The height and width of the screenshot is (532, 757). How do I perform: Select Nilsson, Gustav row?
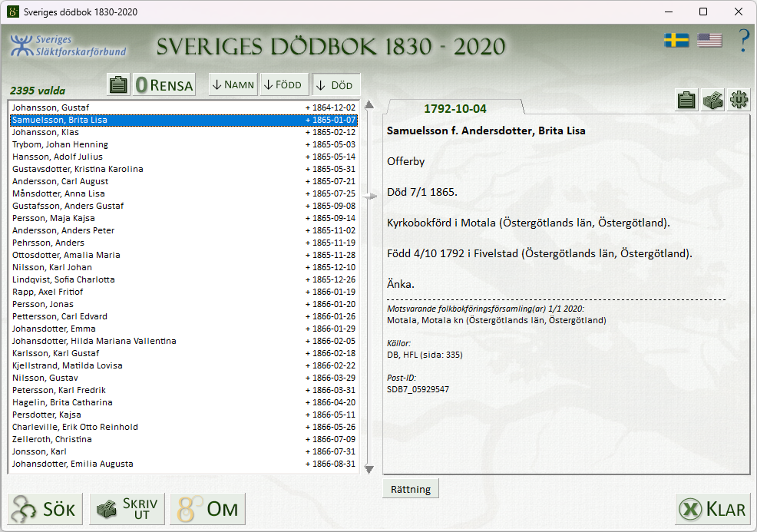183,378
